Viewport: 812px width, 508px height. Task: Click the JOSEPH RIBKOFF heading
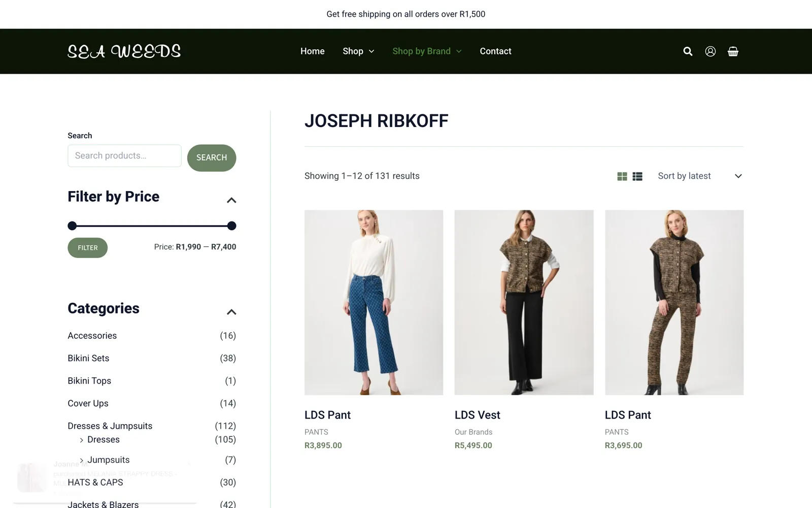377,121
